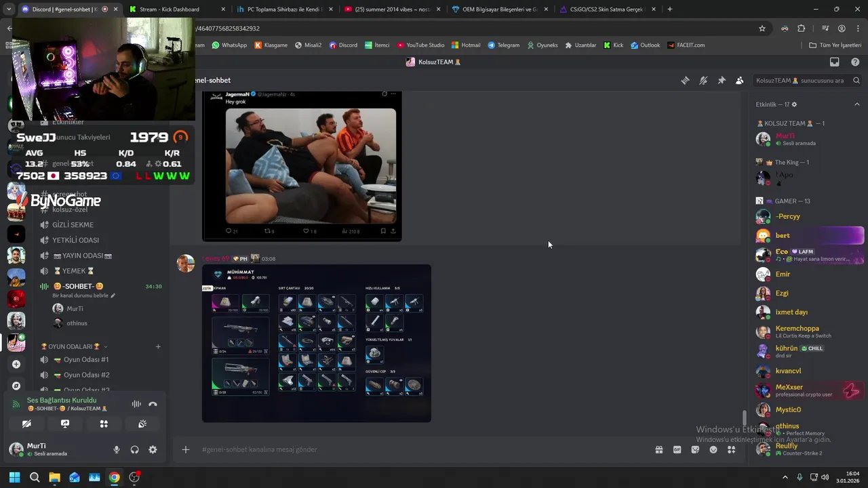Open Discover servers compass icon
Viewport: 868px width, 488px height.
(16, 386)
